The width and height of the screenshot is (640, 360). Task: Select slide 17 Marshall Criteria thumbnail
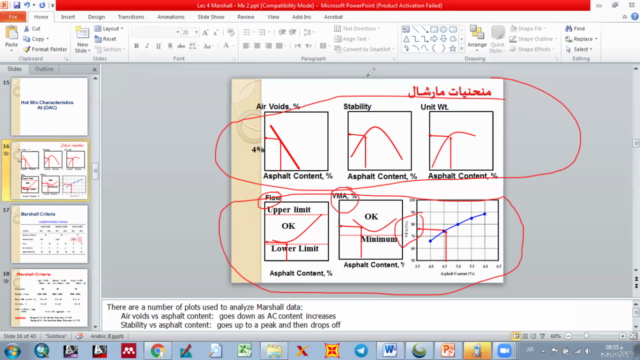(49, 234)
